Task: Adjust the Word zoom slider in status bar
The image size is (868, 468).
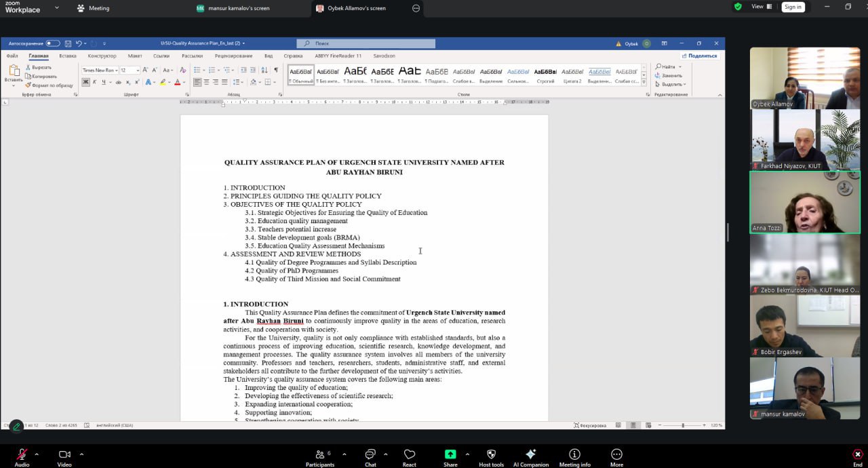Action: click(682, 425)
